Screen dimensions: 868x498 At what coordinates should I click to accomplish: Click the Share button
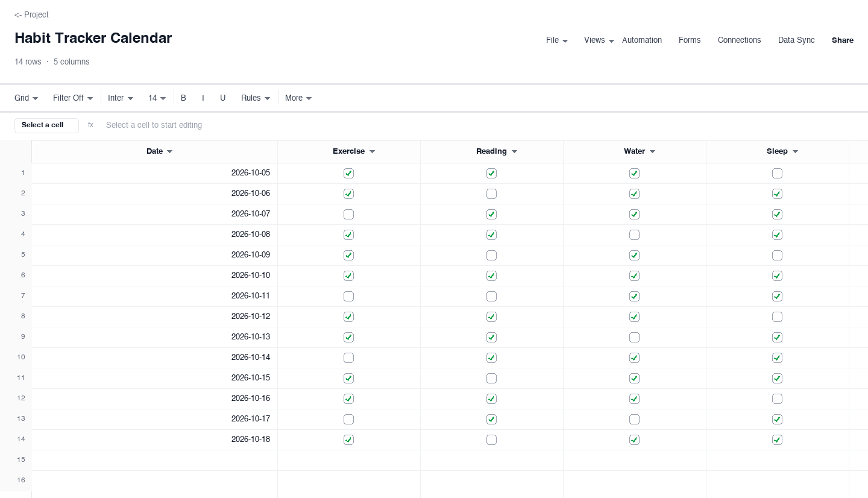tap(843, 40)
